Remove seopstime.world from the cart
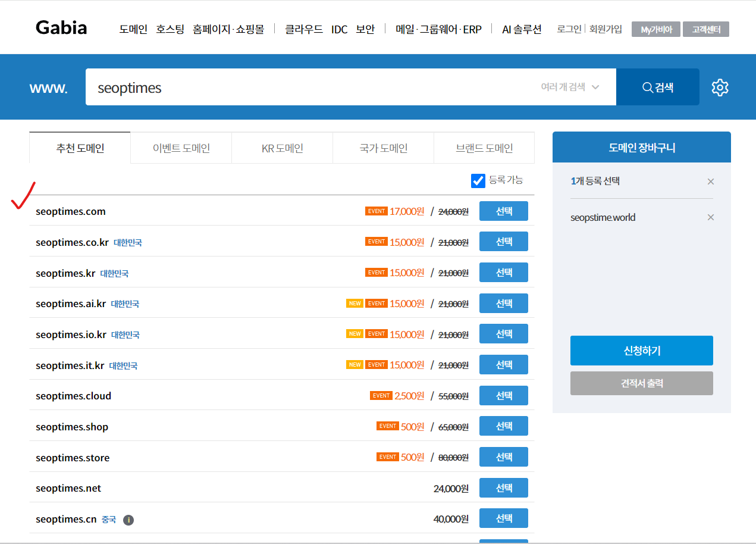 [710, 217]
